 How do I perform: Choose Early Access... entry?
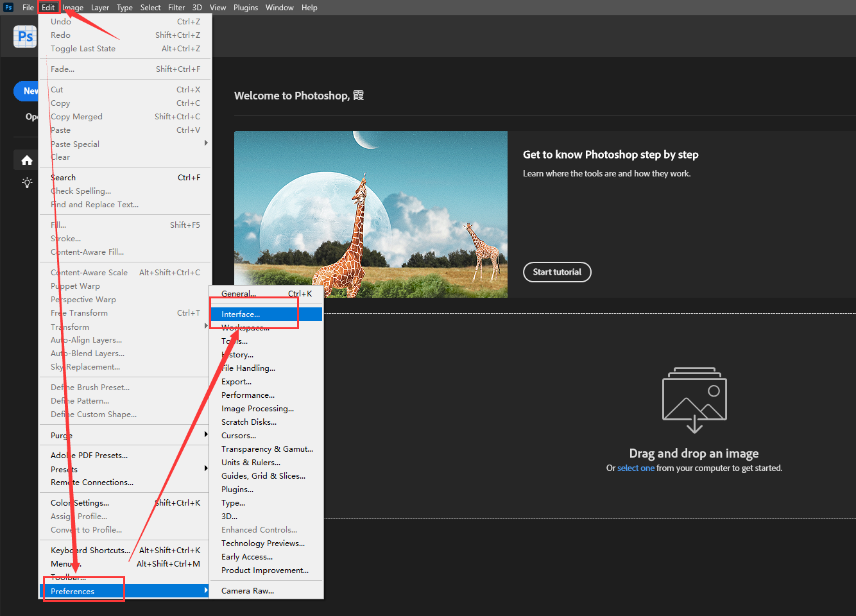pyautogui.click(x=267, y=557)
